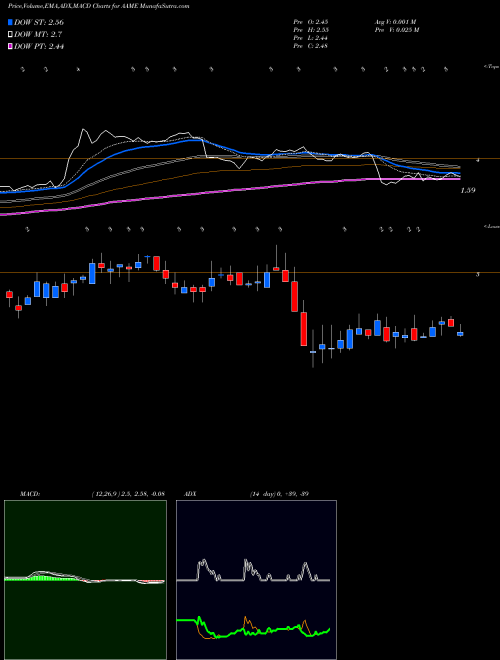Click the ADX parameters '(14 day) 0, +89, -89'

tap(279, 494)
